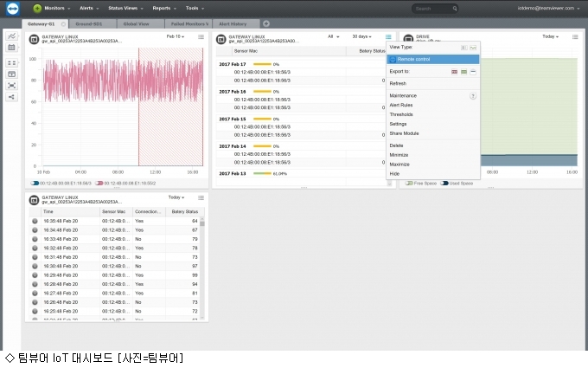
Task: Click the bottom table vertical scrollbar thumb
Action: tap(202, 223)
